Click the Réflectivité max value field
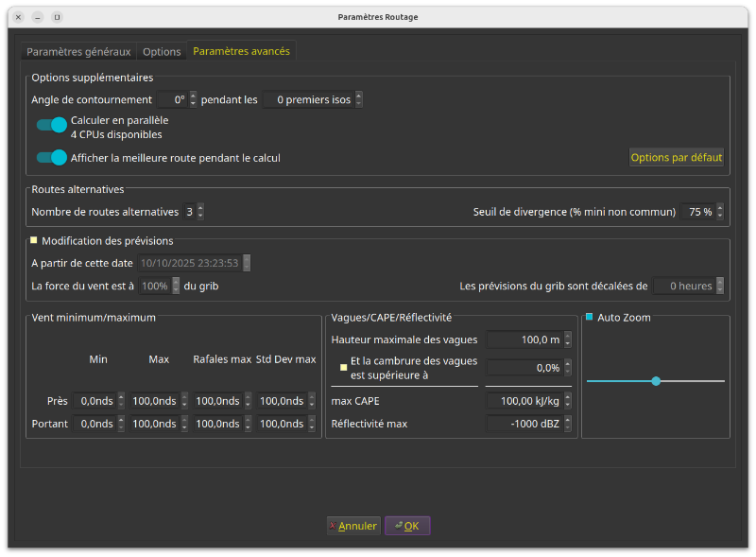 [x=524, y=424]
